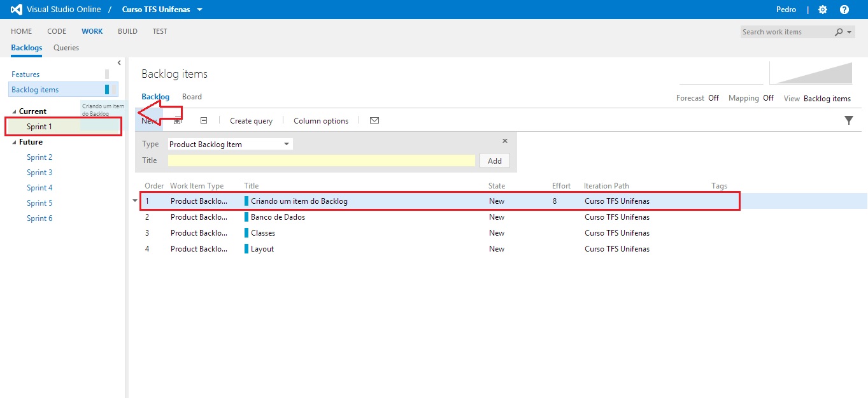
Task: Open the help question mark icon
Action: point(844,10)
